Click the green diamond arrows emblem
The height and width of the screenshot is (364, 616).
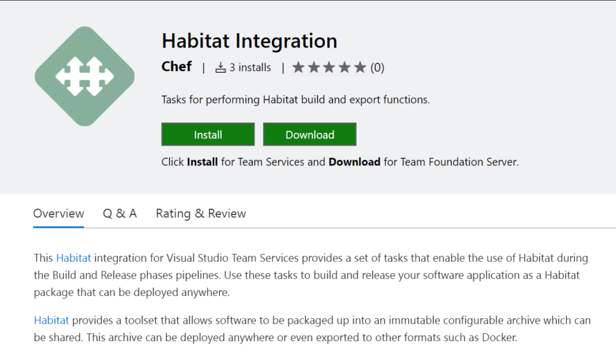pos(84,75)
